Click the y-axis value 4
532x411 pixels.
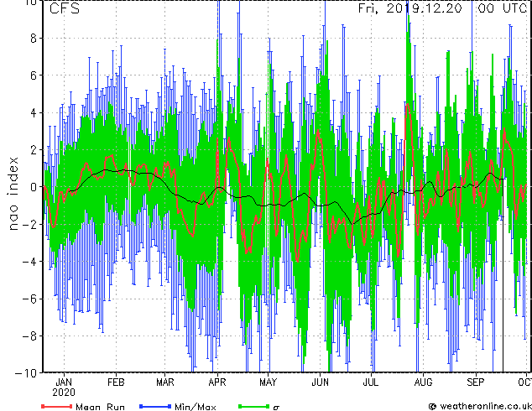click(x=34, y=112)
